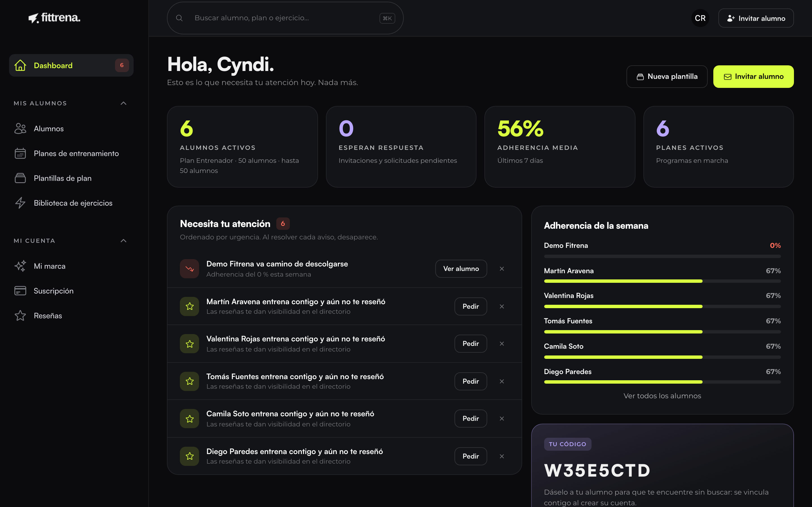
Task: Collapse the Mi Cuenta section
Action: (x=123, y=241)
